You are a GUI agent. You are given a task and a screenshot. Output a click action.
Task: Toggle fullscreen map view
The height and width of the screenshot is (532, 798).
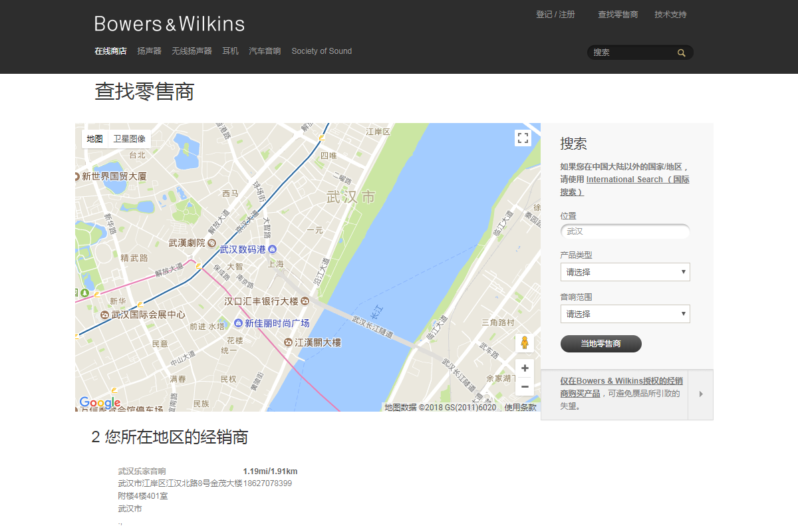point(523,138)
